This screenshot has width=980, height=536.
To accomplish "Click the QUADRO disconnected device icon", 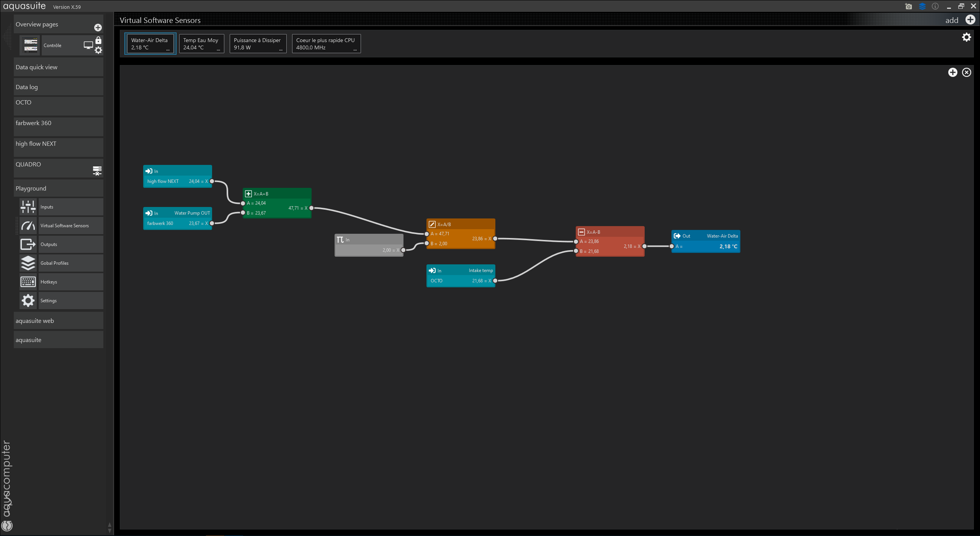I will pyautogui.click(x=97, y=171).
